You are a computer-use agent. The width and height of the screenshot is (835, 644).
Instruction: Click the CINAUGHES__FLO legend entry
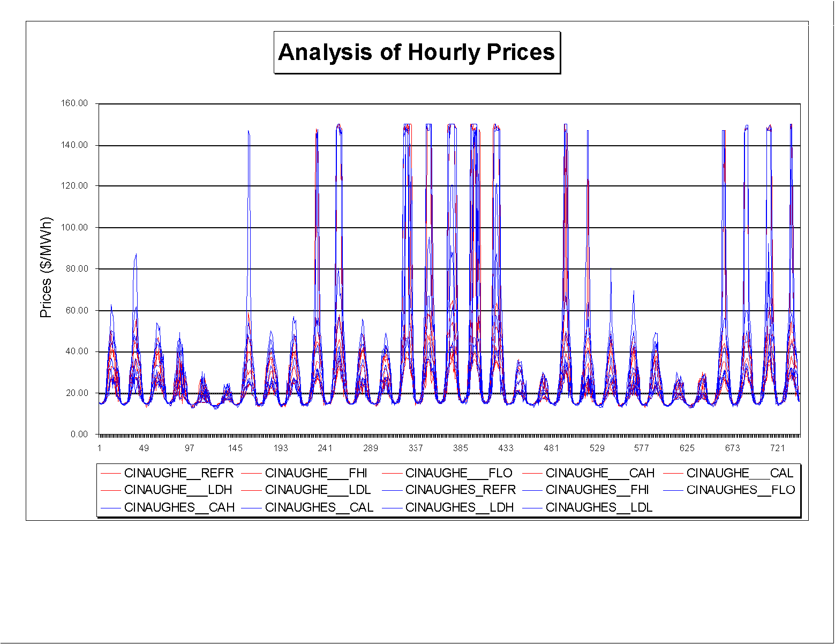click(x=741, y=490)
